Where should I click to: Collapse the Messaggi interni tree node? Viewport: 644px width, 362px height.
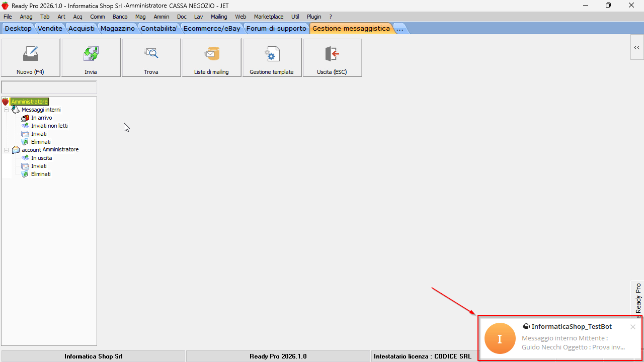coord(7,110)
